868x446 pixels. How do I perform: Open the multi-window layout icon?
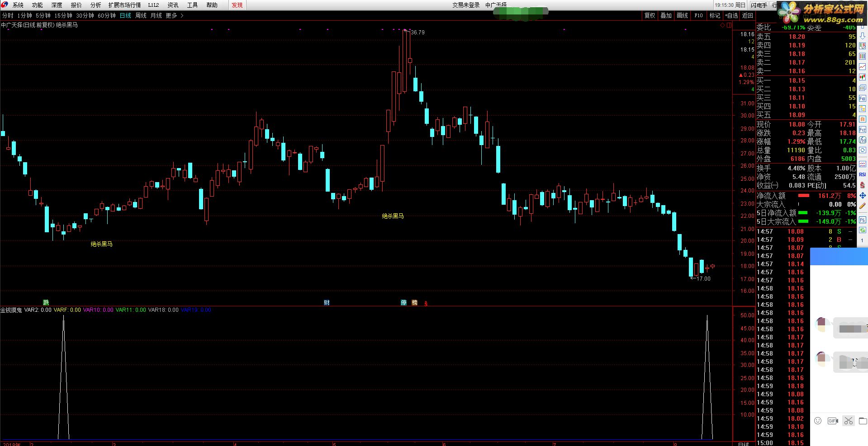(863, 88)
